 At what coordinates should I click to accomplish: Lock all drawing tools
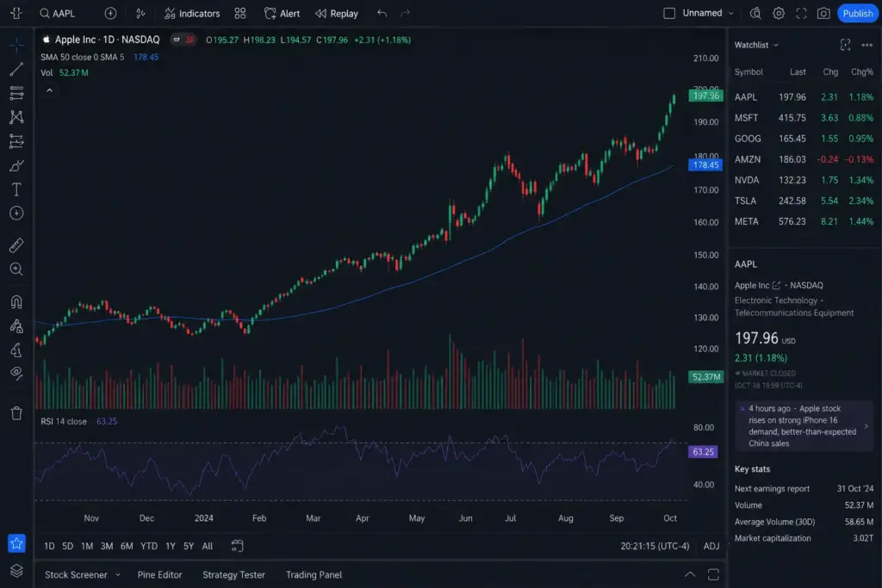pyautogui.click(x=16, y=350)
